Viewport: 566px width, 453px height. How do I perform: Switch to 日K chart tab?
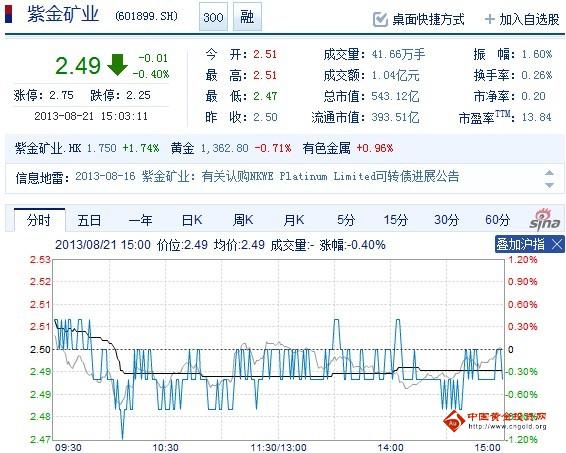click(x=192, y=220)
